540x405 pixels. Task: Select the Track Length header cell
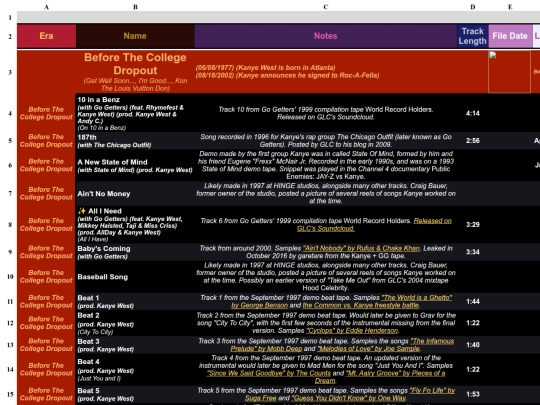pos(472,36)
